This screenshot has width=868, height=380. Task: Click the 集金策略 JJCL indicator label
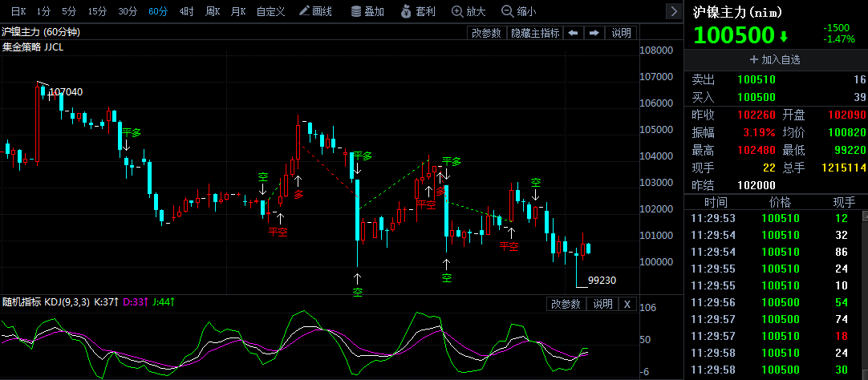(x=33, y=47)
